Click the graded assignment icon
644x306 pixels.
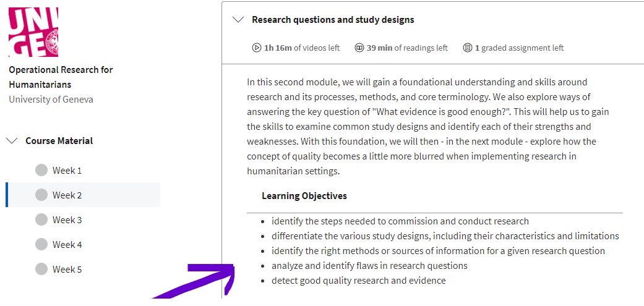pos(468,48)
